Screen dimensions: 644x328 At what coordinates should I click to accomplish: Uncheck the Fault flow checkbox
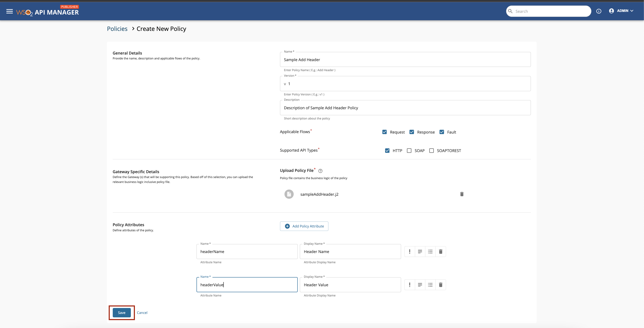pos(442,132)
